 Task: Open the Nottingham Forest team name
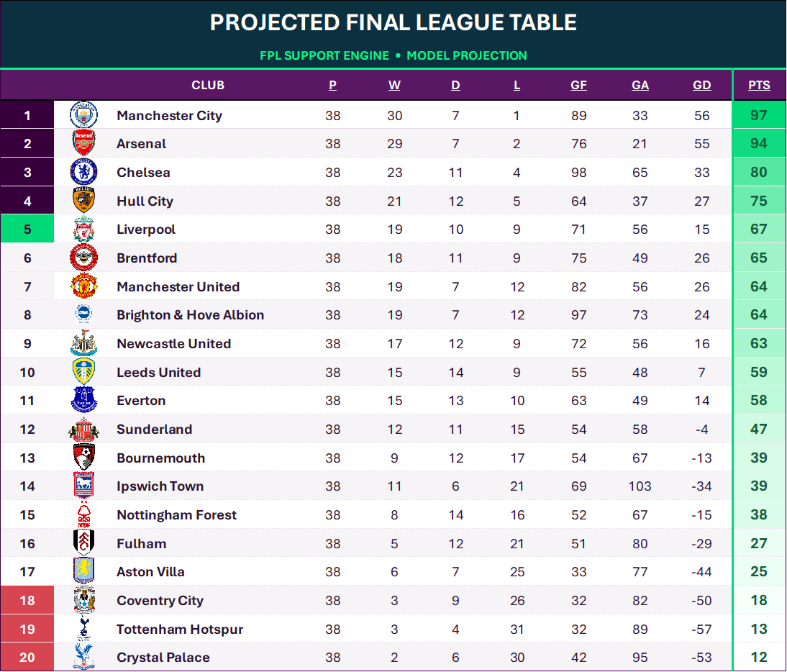[176, 515]
